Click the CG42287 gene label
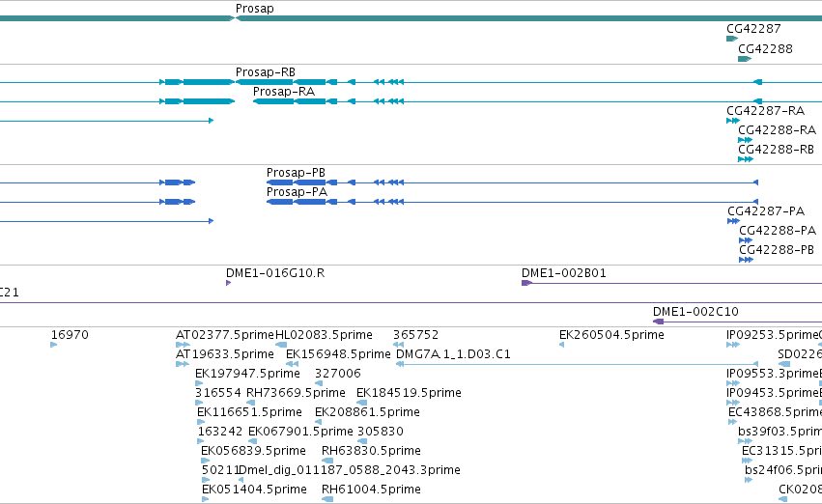Image resolution: width=822 pixels, height=504 pixels. pos(753,29)
